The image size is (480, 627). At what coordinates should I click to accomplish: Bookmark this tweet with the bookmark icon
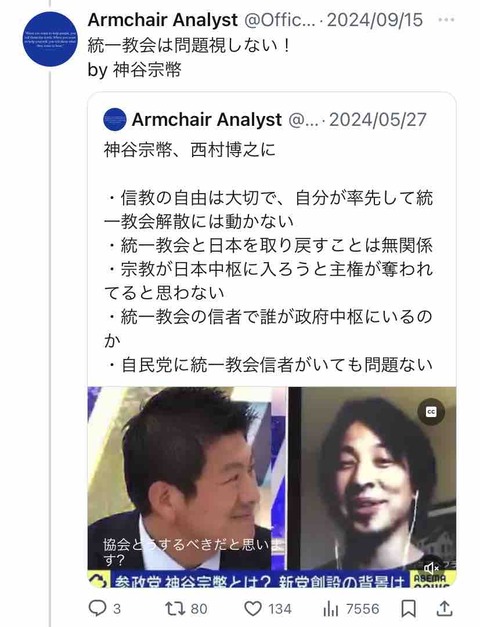point(408,609)
